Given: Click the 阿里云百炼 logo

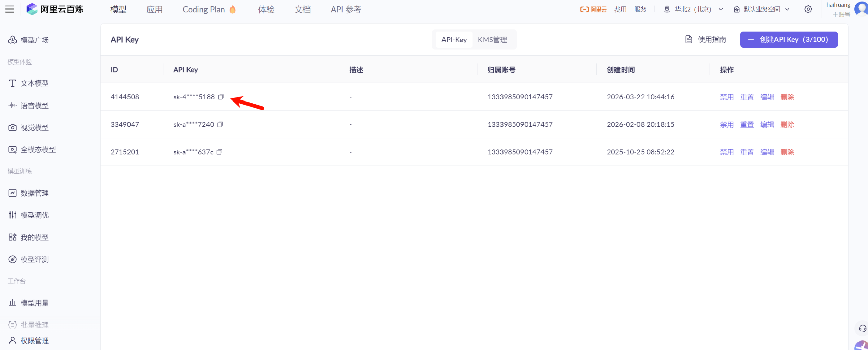Looking at the screenshot, I should (55, 9).
